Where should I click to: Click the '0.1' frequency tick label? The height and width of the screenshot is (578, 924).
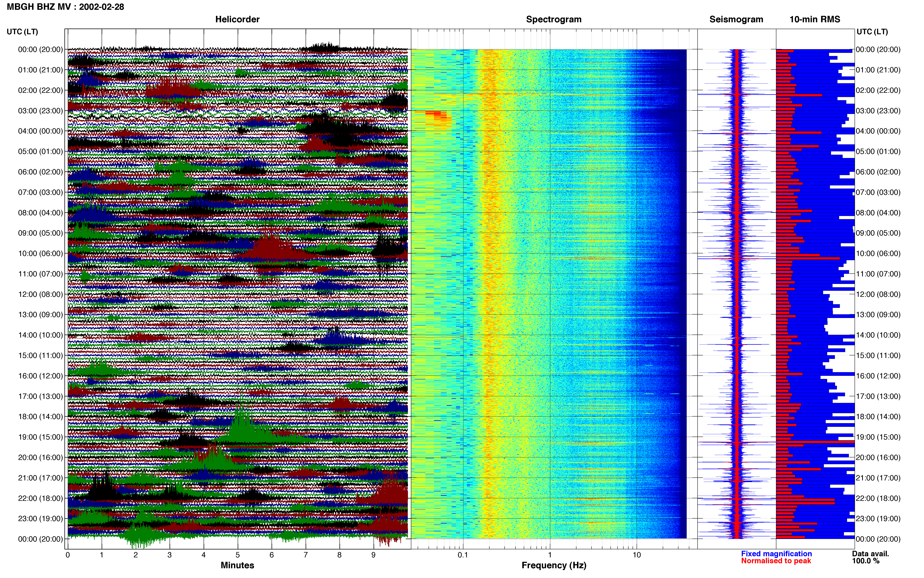point(463,555)
